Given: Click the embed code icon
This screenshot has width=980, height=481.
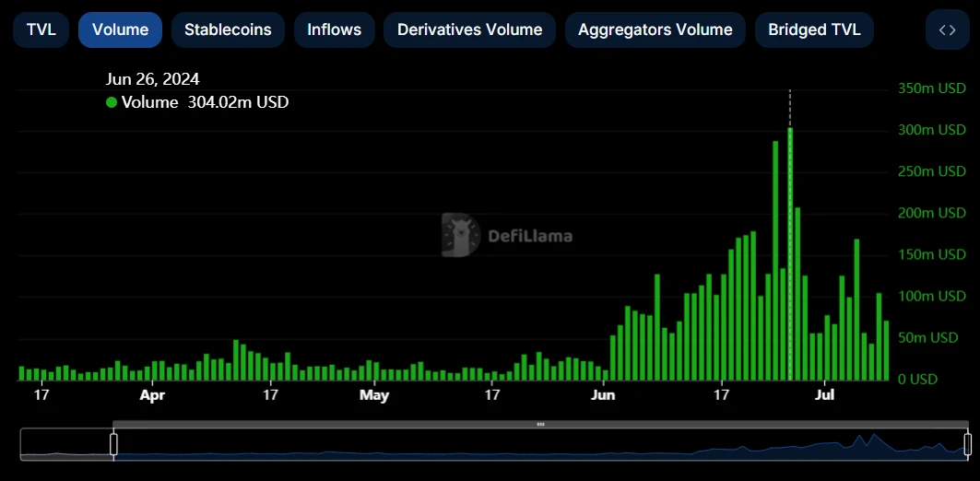Looking at the screenshot, I should click(x=947, y=29).
